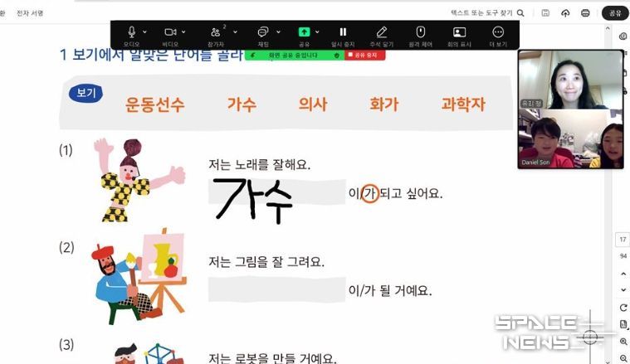Open the More options ellipsis button
Image resolution: width=630 pixels, height=364 pixels.
498,32
